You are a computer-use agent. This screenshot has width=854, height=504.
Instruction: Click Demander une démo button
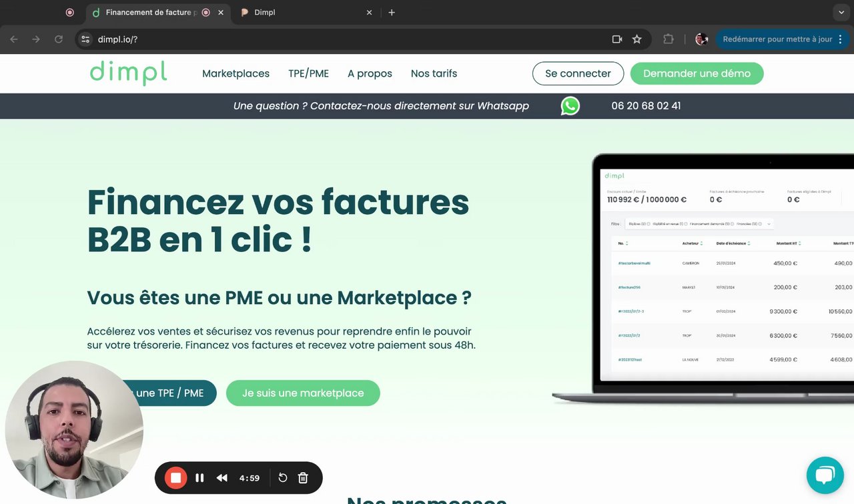697,73
